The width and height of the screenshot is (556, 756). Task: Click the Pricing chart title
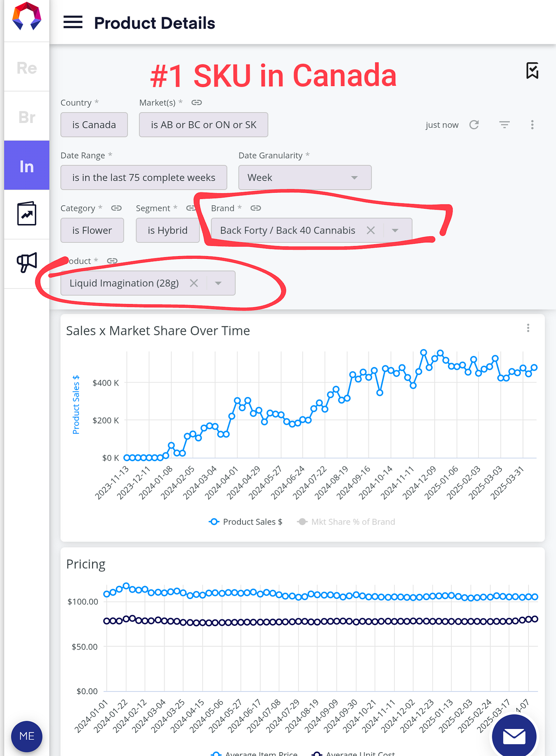click(x=86, y=564)
